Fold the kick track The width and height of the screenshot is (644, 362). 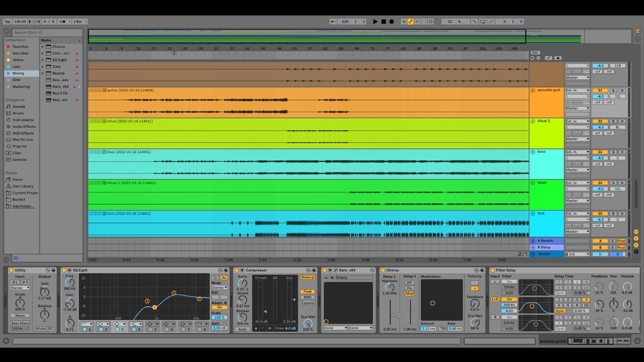[533, 213]
